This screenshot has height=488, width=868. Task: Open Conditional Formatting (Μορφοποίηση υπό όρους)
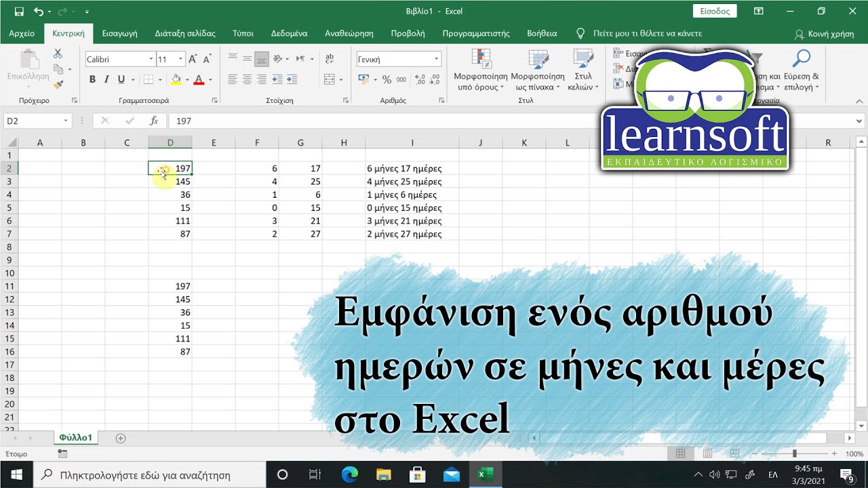pos(480,70)
